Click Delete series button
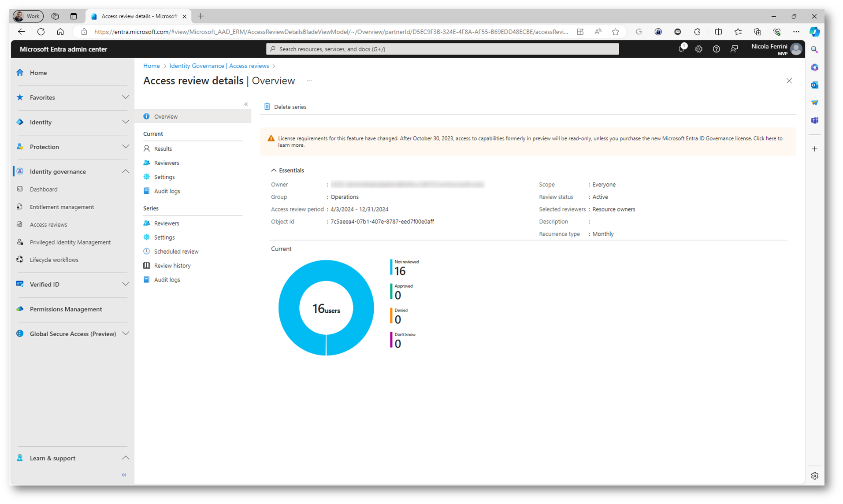The height and width of the screenshot is (504, 843). 285,107
